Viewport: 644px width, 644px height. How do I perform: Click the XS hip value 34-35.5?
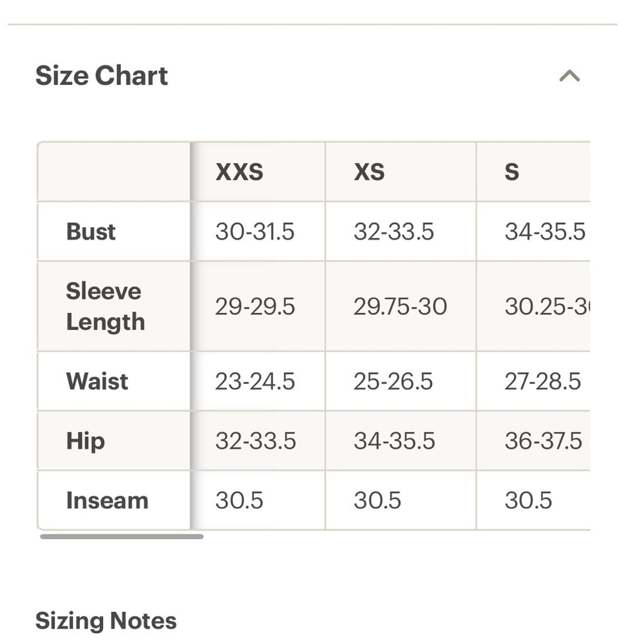tap(394, 440)
